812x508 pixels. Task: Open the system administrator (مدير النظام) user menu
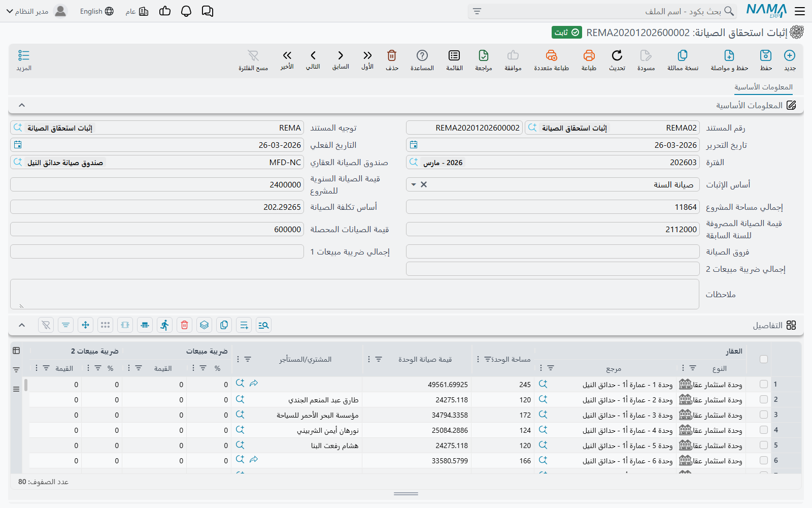click(36, 11)
